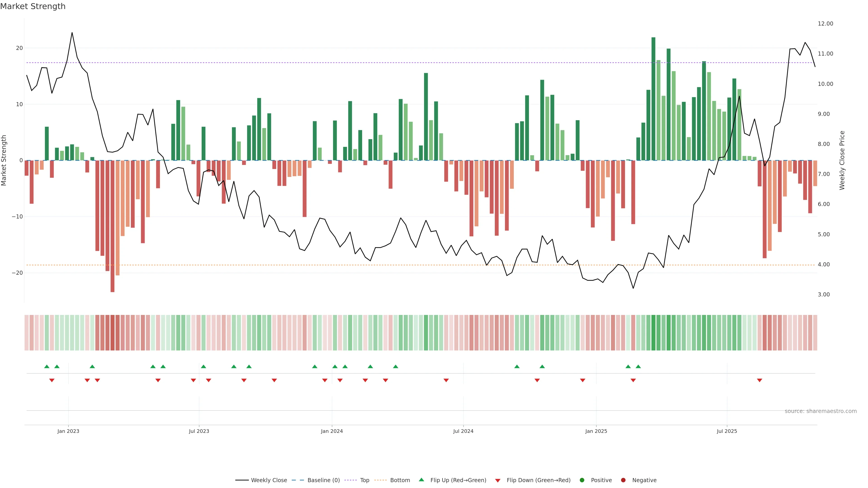Click the Positive green circle legend icon
Screen dimensions: 868x488
pyautogui.click(x=582, y=480)
